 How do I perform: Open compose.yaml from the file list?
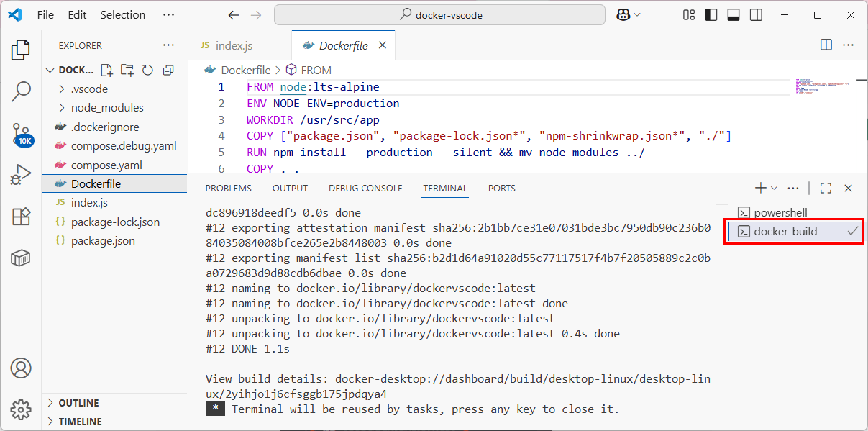pos(106,165)
